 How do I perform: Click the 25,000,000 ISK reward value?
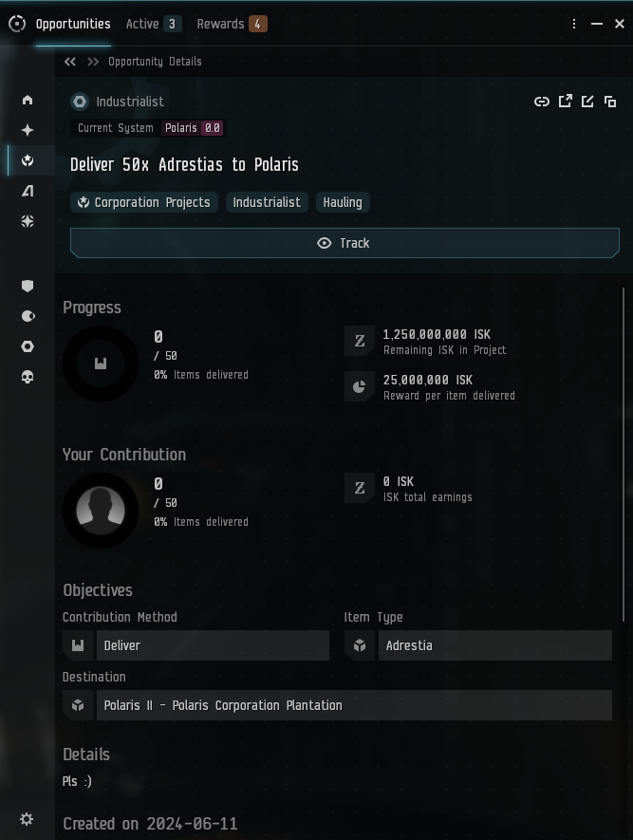click(x=427, y=381)
